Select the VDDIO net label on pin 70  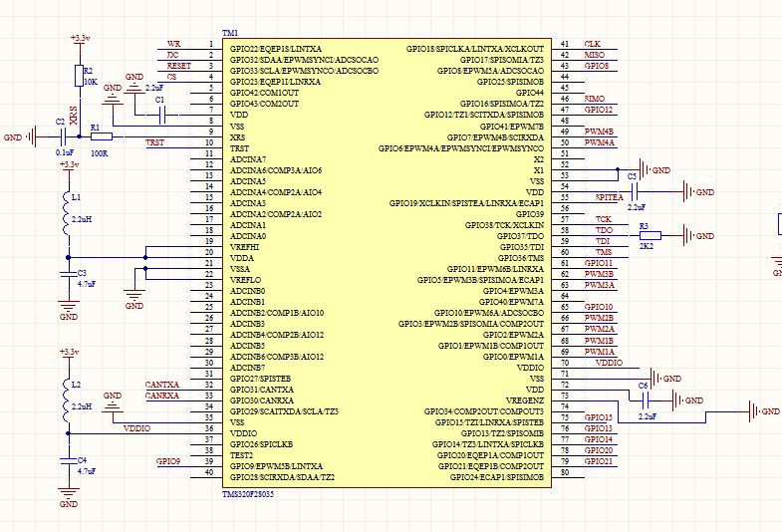pyautogui.click(x=609, y=363)
